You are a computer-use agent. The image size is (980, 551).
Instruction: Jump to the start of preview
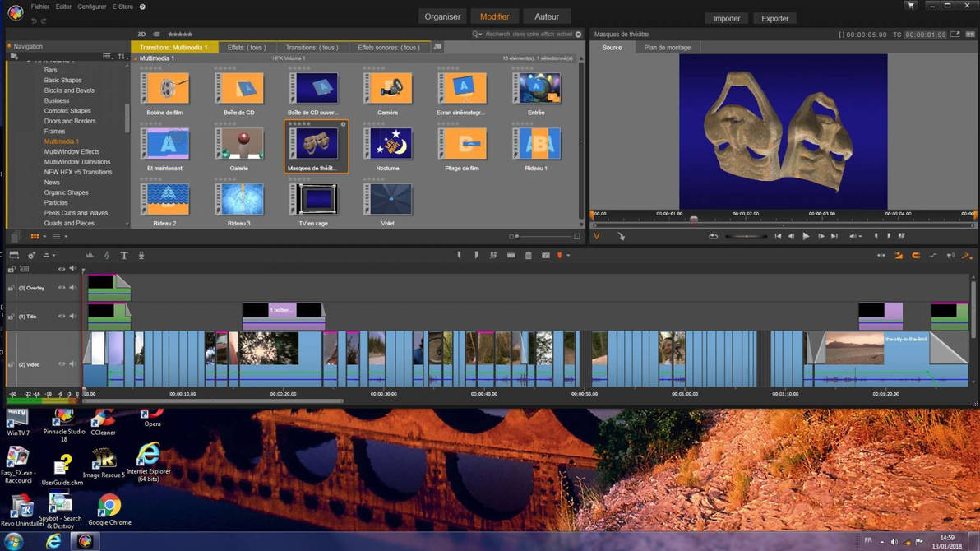pyautogui.click(x=778, y=236)
